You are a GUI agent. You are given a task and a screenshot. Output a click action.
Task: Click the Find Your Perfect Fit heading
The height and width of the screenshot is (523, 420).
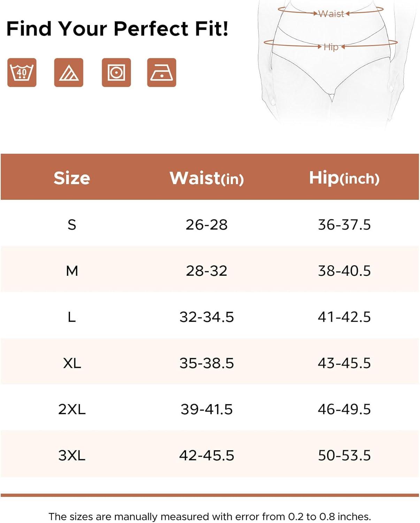click(x=117, y=29)
